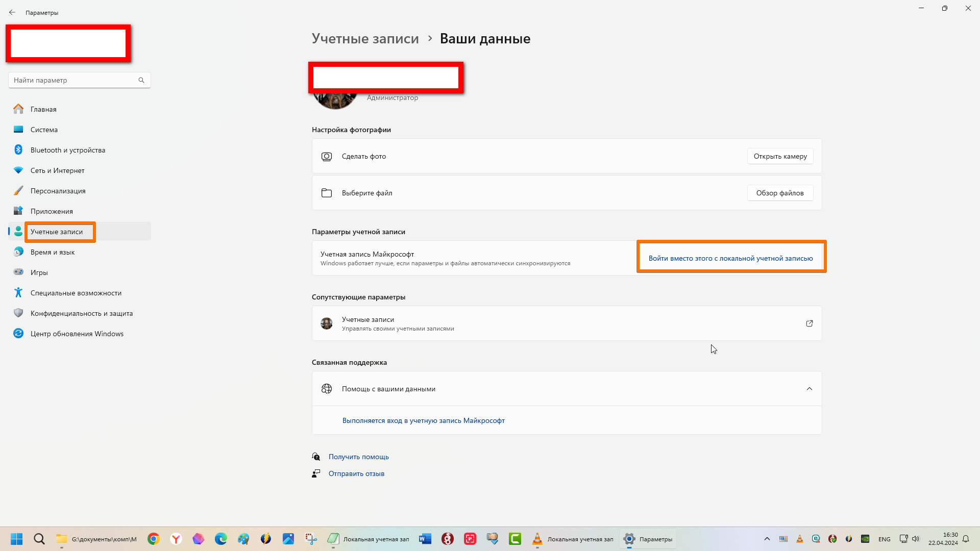The width and height of the screenshot is (980, 551).
Task: Click Войти вместо этого с локальной учетной записью
Action: pyautogui.click(x=730, y=258)
